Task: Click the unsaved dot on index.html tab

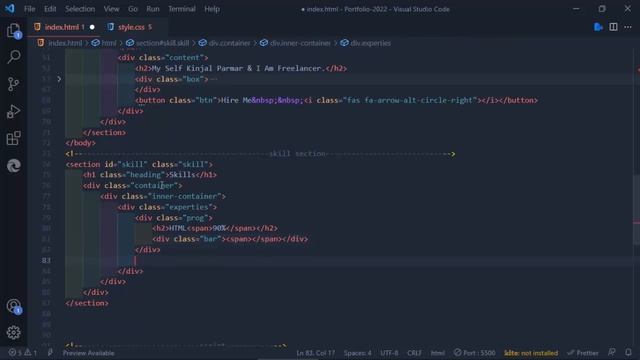Action: click(x=92, y=27)
